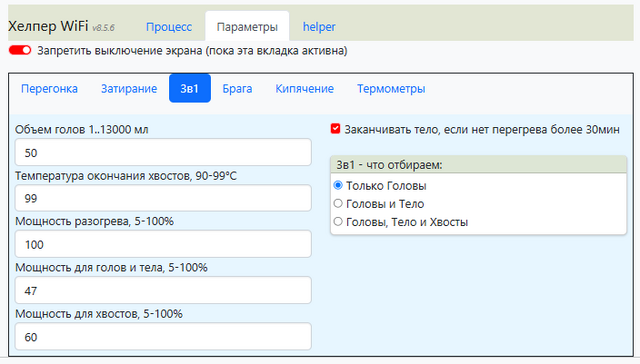Open the Термометры tab

(x=391, y=89)
